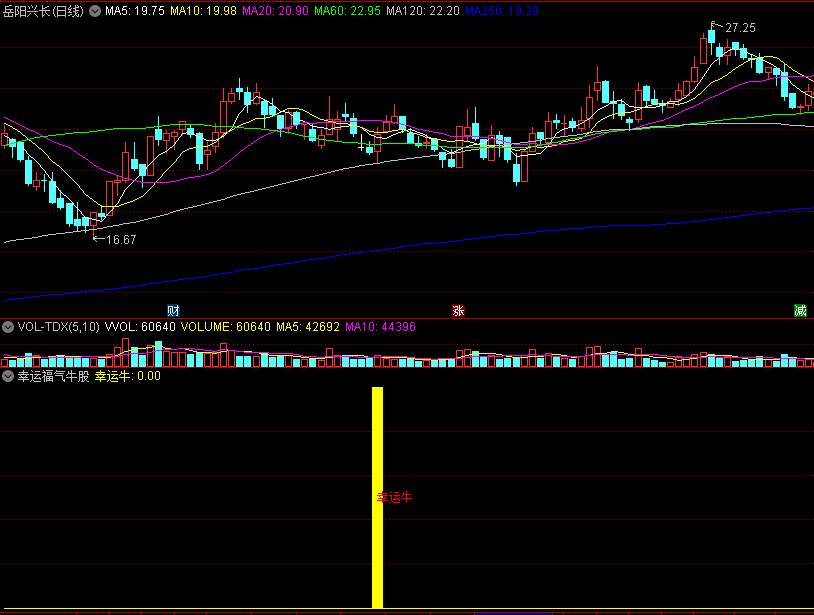Click the yellow 幸运牛 signal bar
Image resolution: width=814 pixels, height=615 pixels.
tap(377, 497)
